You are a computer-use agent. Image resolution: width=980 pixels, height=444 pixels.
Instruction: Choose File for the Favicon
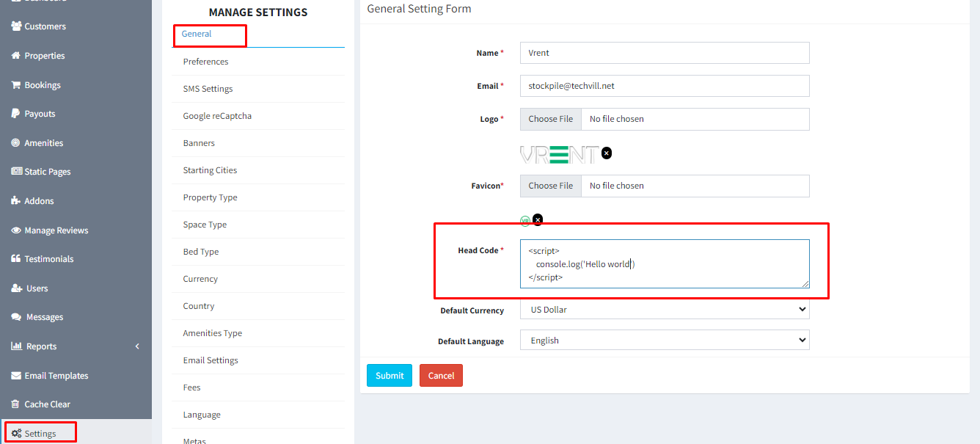tap(550, 186)
